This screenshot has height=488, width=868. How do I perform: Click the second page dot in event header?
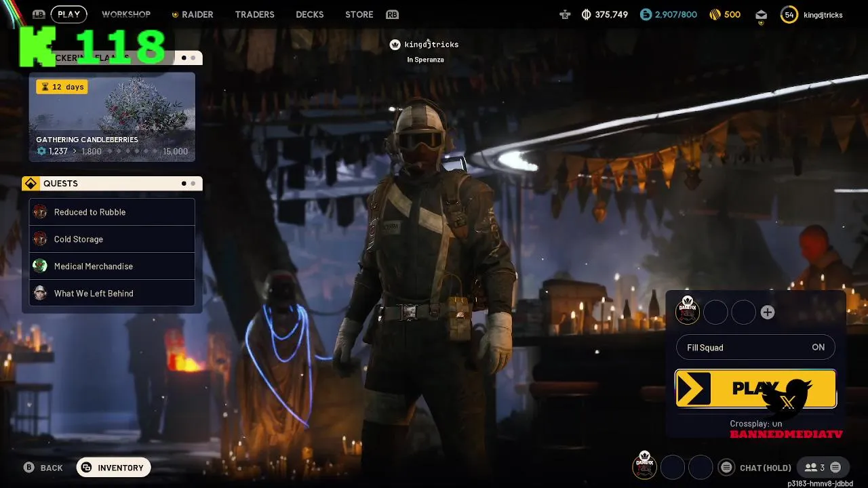(x=193, y=58)
